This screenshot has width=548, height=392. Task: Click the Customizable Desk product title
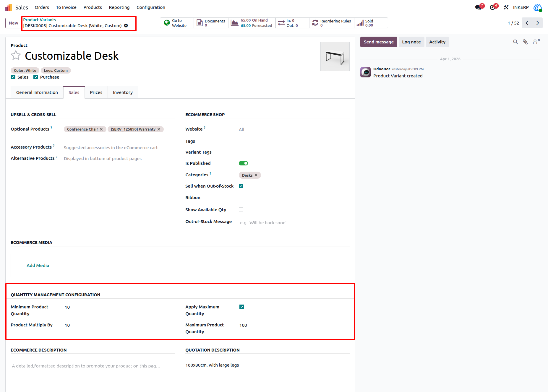(x=72, y=56)
